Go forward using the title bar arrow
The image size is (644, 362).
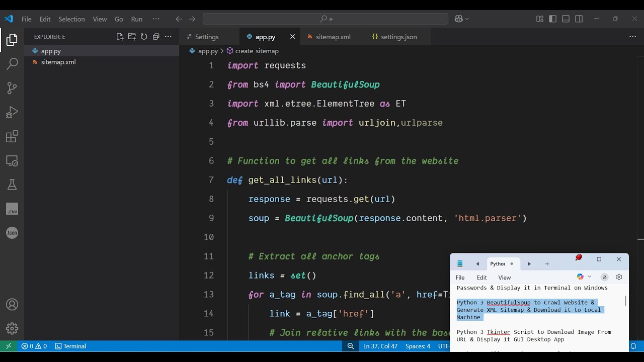click(192, 19)
